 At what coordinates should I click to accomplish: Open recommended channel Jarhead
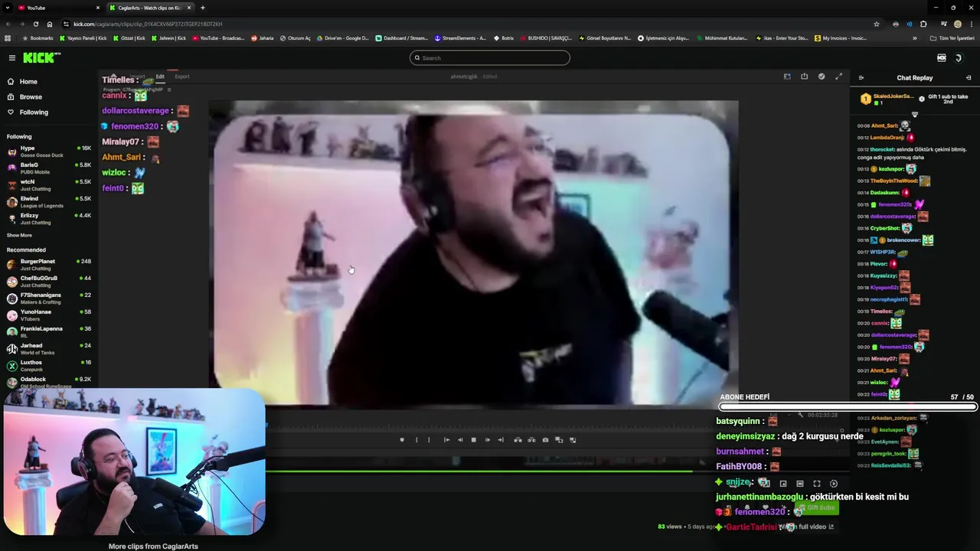[49, 348]
